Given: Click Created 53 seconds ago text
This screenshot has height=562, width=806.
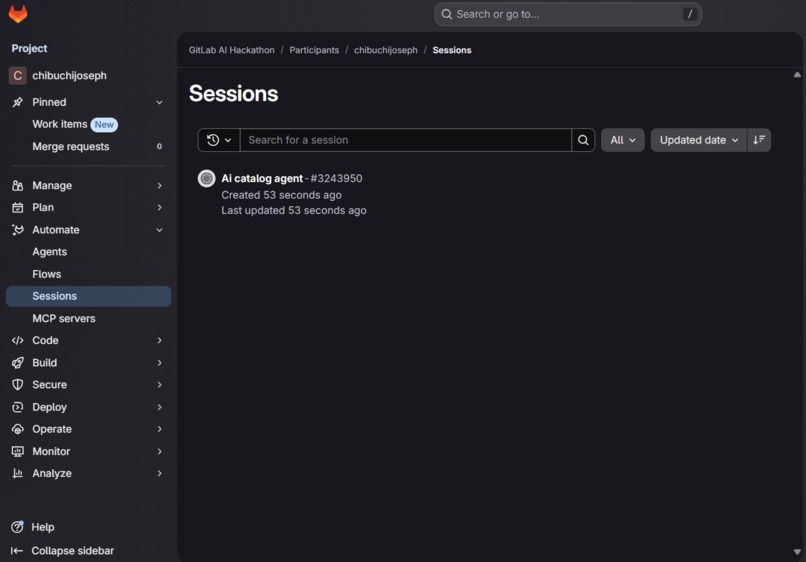Looking at the screenshot, I should tap(281, 195).
